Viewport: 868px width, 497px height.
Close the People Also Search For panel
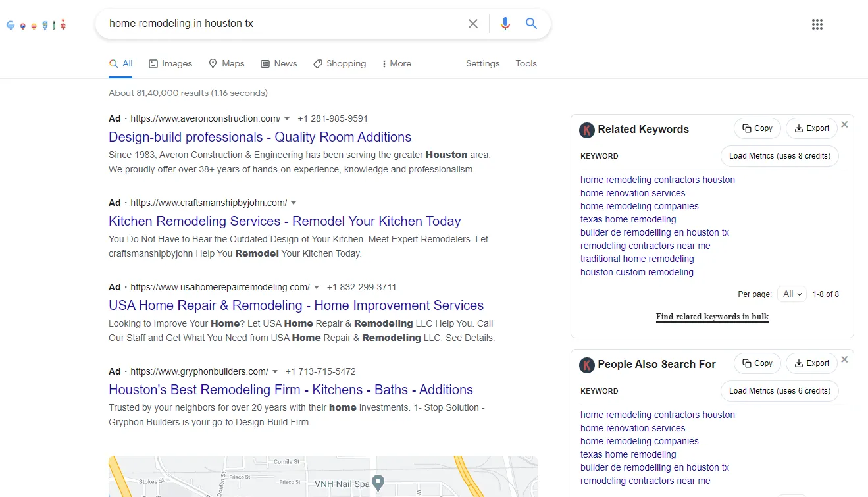click(x=844, y=359)
